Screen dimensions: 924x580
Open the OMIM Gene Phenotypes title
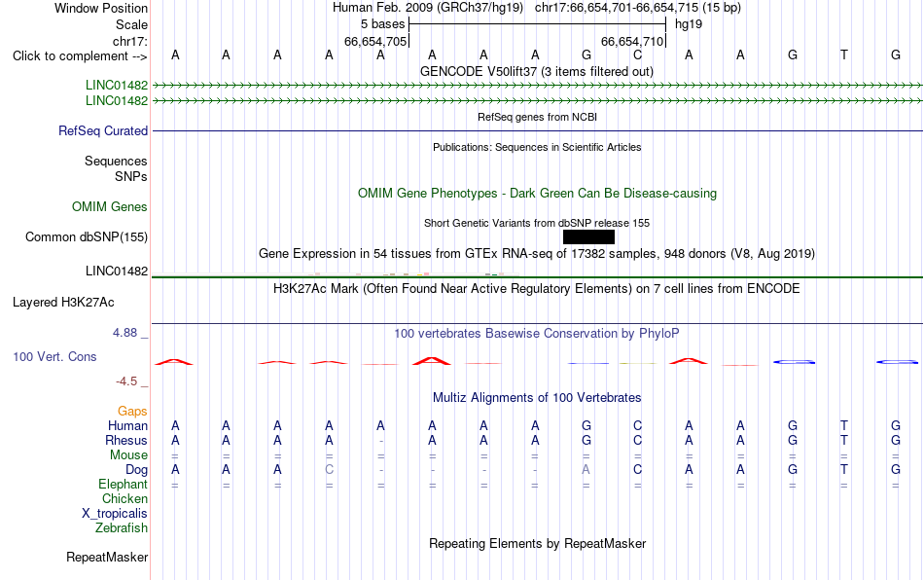pos(537,194)
